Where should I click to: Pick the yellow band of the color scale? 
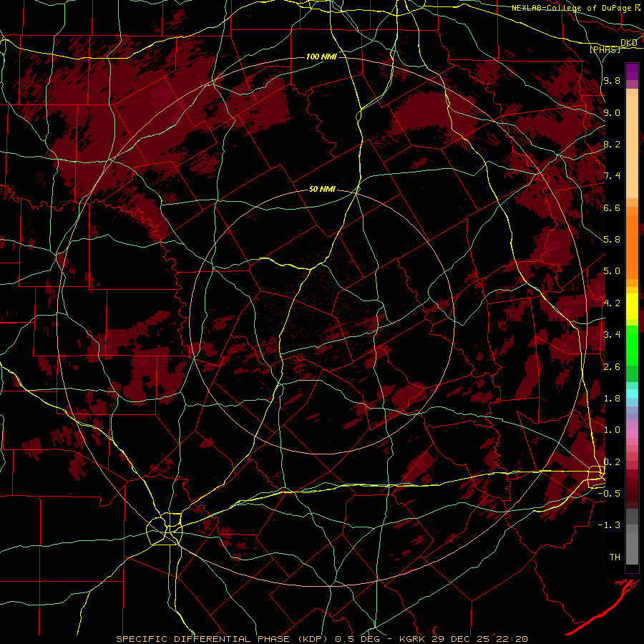click(x=632, y=306)
